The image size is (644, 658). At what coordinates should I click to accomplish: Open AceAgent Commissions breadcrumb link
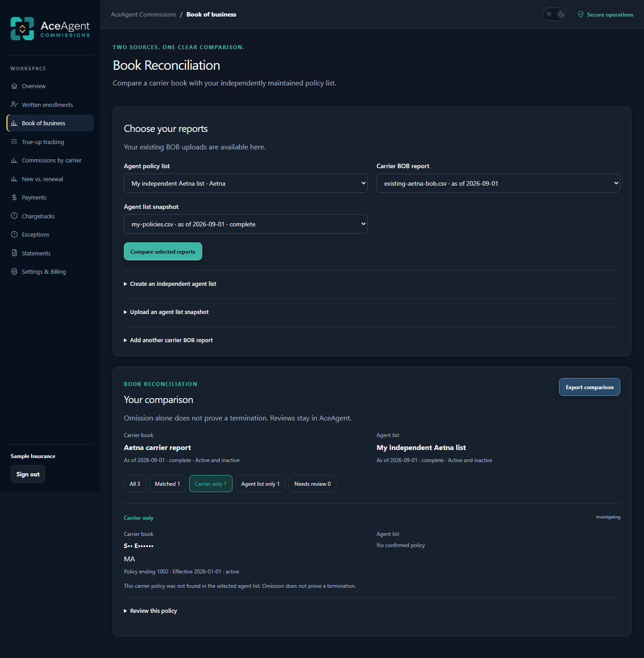[144, 14]
